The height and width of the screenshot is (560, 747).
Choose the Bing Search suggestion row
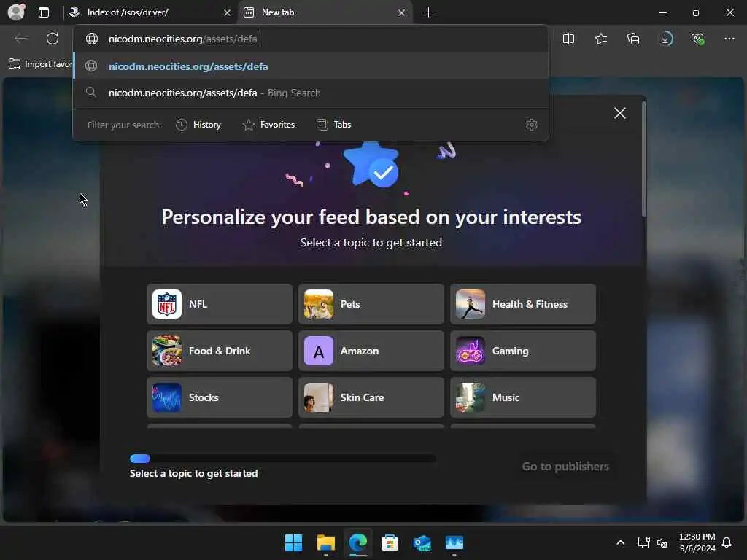pyautogui.click(x=311, y=93)
